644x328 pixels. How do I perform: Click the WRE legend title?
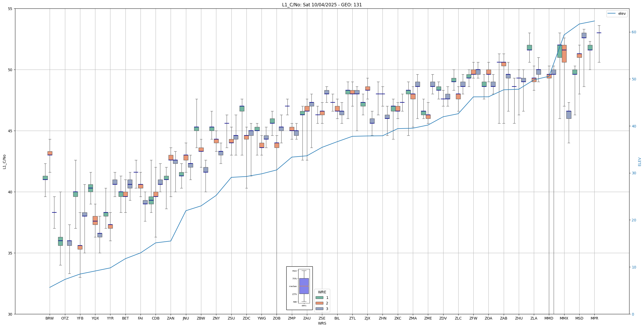[322, 292]
